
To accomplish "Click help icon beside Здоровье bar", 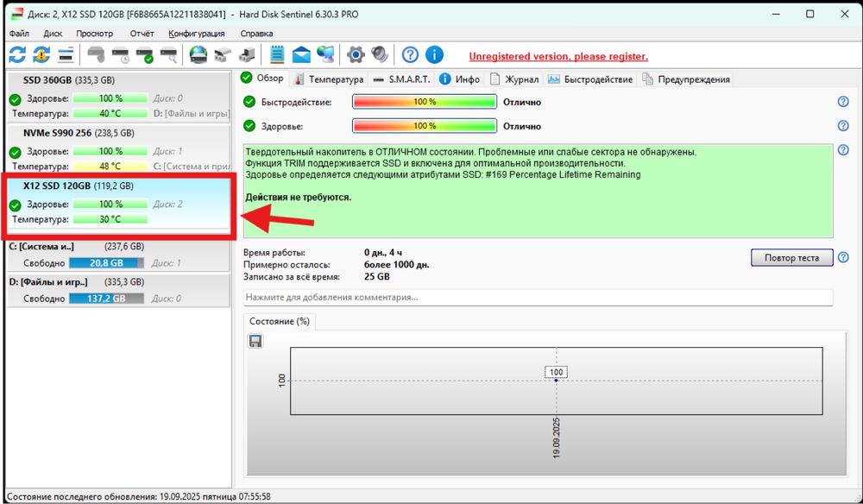I will tap(843, 126).
